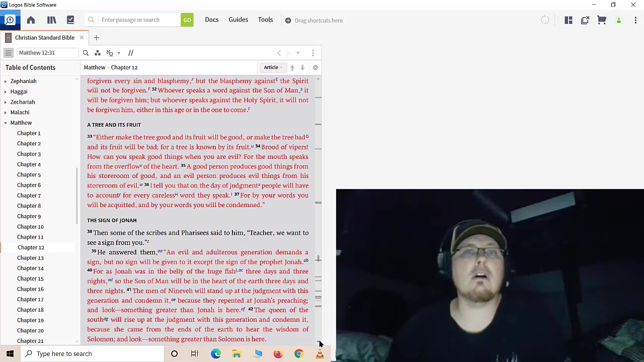The image size is (644, 362).
Task: Open Firefox from the taskbar
Action: click(x=278, y=353)
